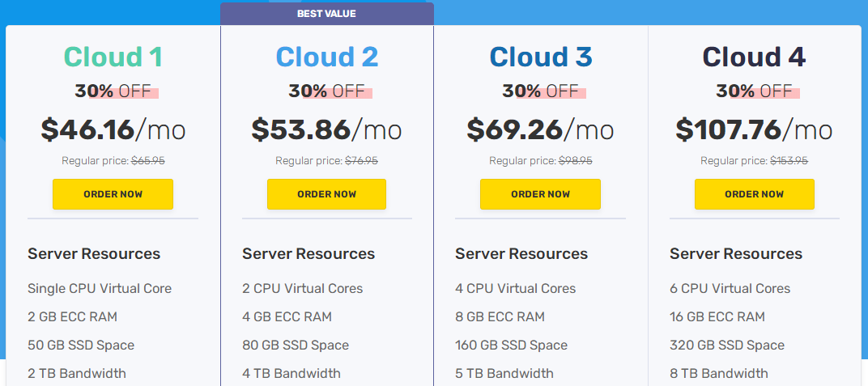Click the Cloud 1 plan title
The width and height of the screenshot is (868, 386).
click(113, 57)
